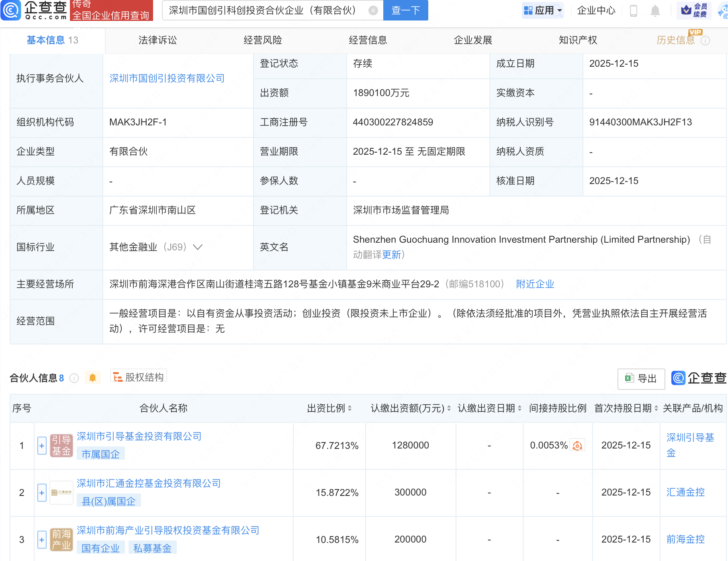Click into the company search input field
This screenshot has height=561, width=728.
[x=265, y=10]
